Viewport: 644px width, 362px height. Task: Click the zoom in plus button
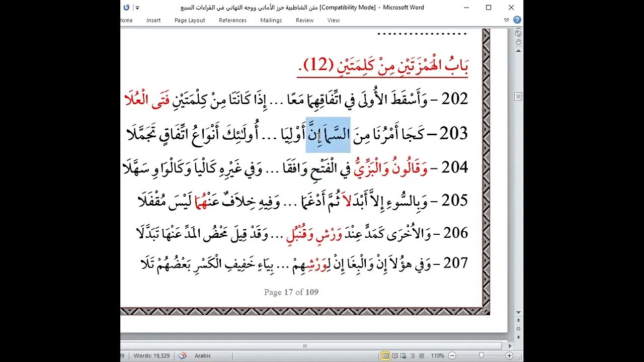[509, 355]
